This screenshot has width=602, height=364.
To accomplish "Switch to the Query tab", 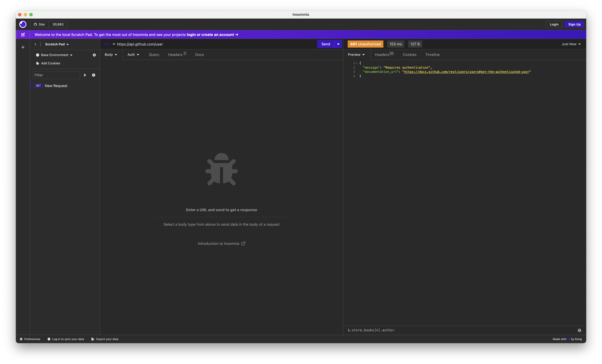I will click(x=154, y=55).
